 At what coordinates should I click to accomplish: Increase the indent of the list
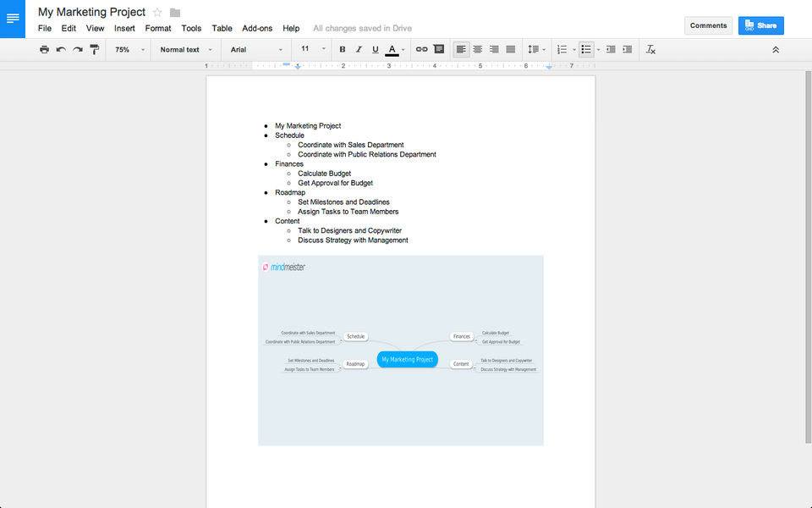point(627,50)
